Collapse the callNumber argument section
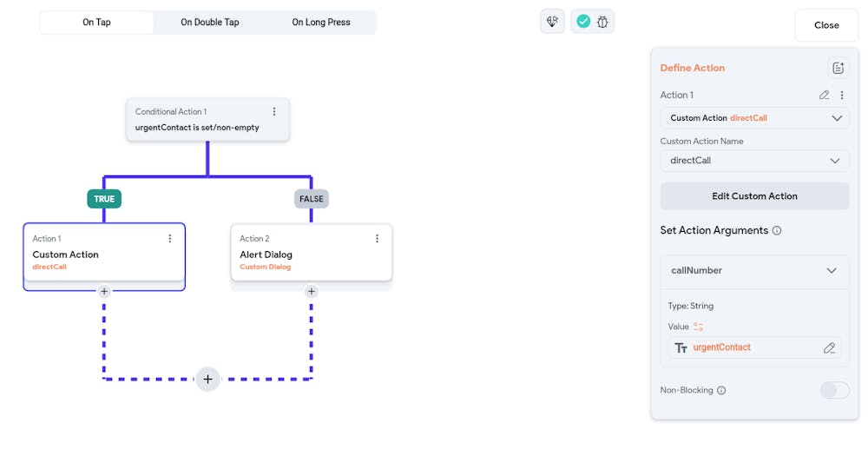868x476 pixels. tap(832, 271)
